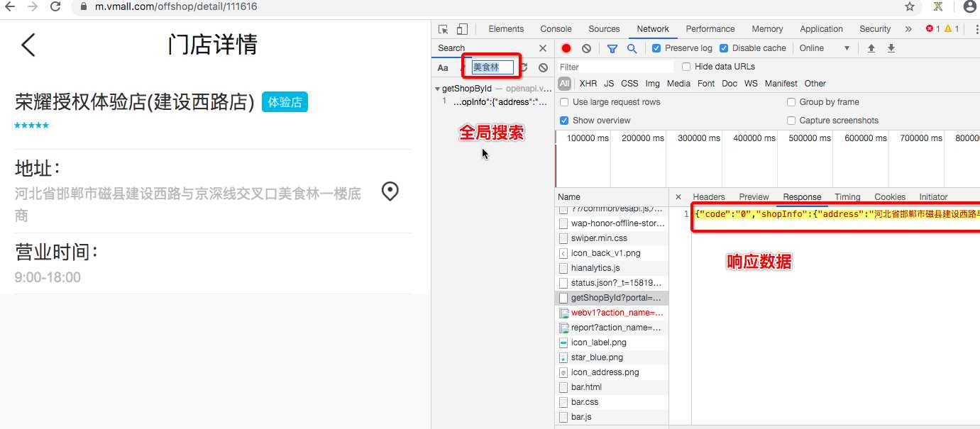
Task: Show the Timing tab of request
Action: 847,197
